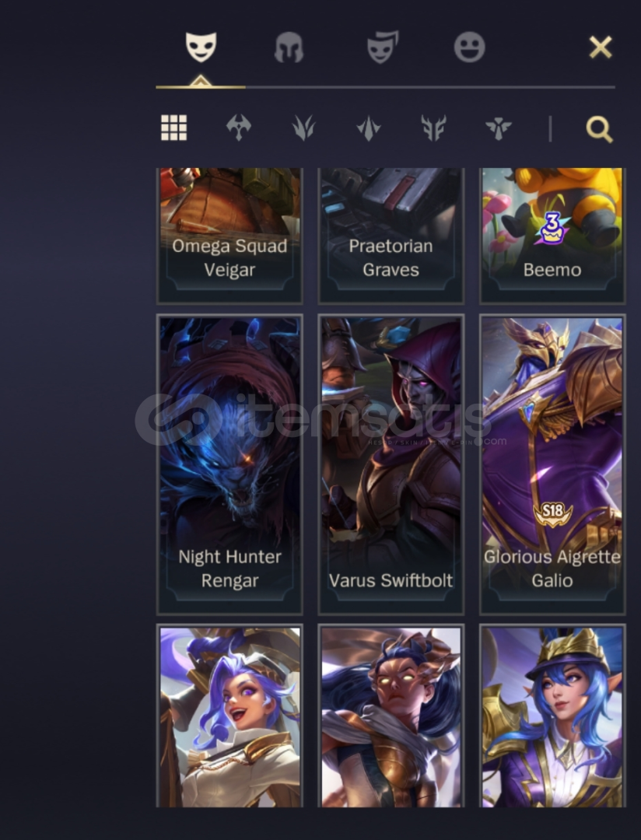
Task: Choose the Praetorian Graves skin card
Action: click(391, 236)
